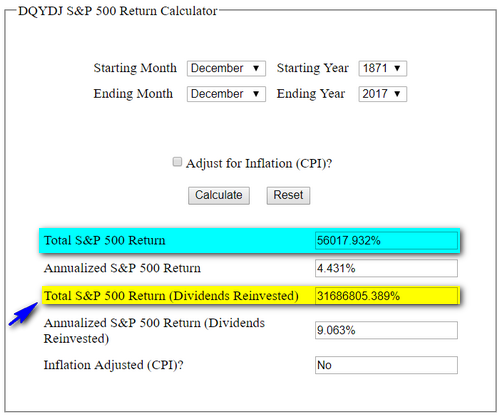
Task: Click the 'DQYDJ S&P 500 Return Calculator' title
Action: pyautogui.click(x=117, y=11)
